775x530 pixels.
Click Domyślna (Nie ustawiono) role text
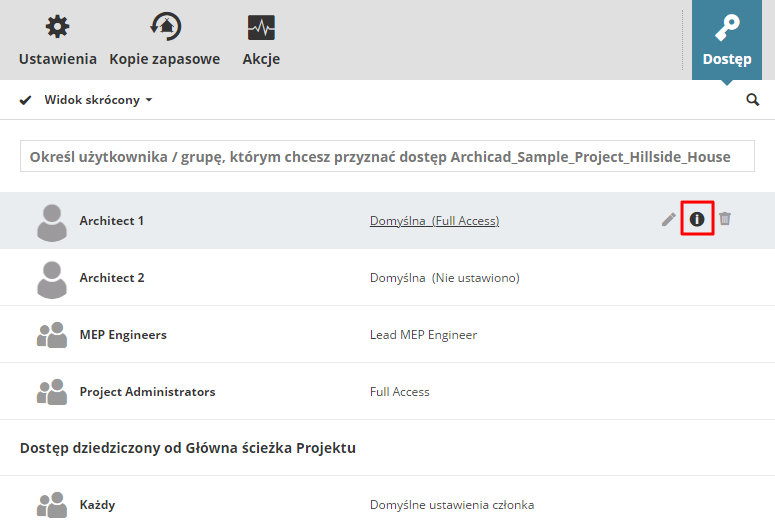444,278
